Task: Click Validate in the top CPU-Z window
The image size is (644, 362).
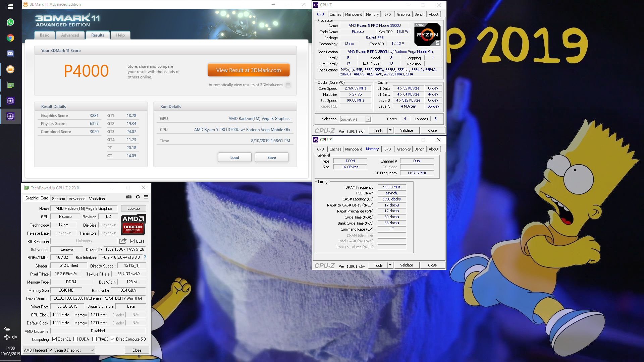Action: pos(407,130)
